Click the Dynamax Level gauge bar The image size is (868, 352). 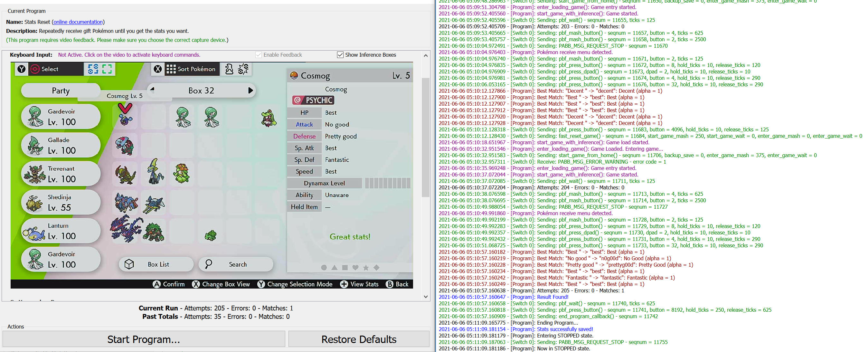click(387, 183)
